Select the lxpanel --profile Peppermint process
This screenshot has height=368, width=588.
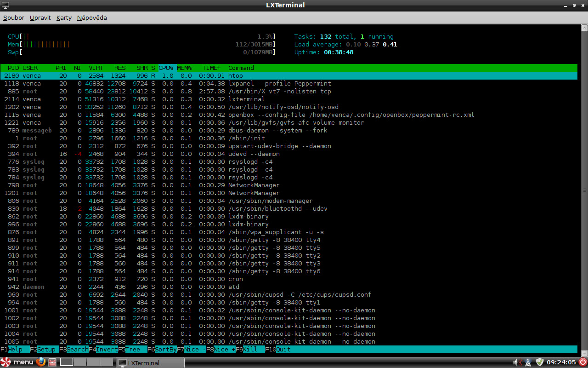pyautogui.click(x=288, y=83)
